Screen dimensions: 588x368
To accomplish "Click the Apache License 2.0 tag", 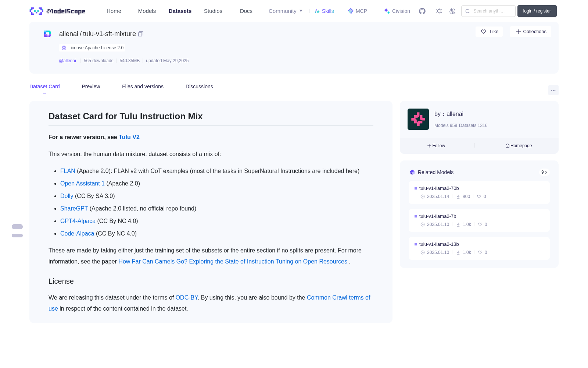I will (92, 48).
